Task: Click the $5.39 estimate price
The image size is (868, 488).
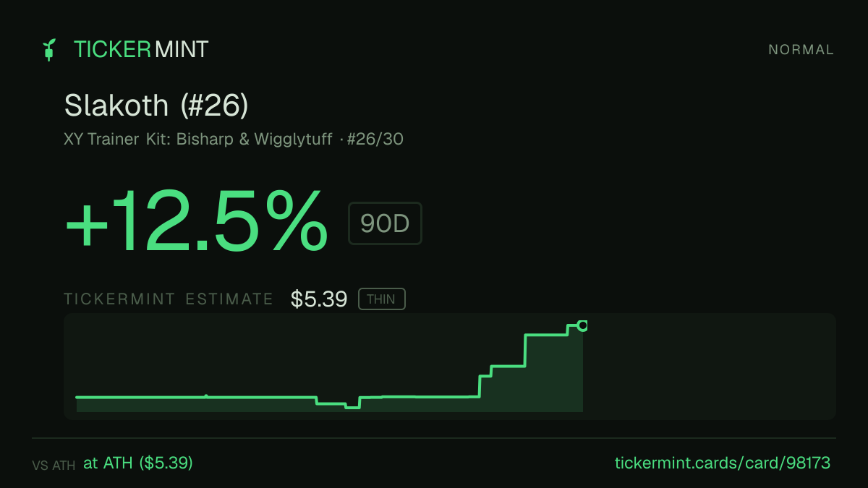Action: point(319,299)
